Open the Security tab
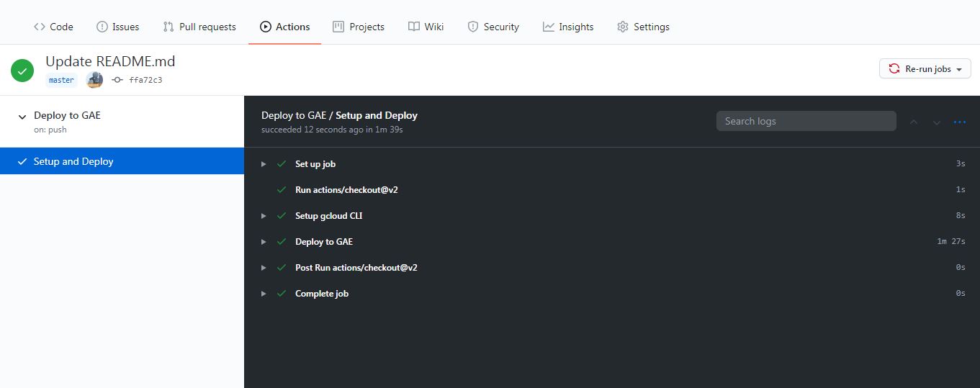The height and width of the screenshot is (388, 980). click(x=493, y=27)
